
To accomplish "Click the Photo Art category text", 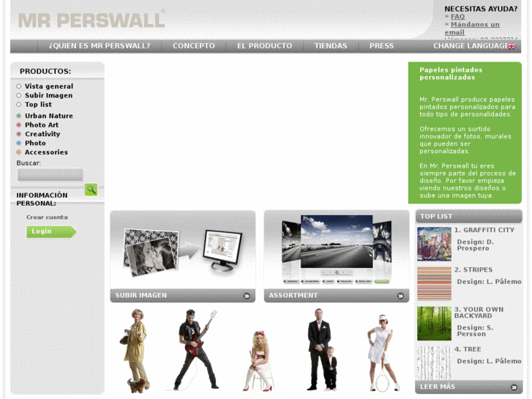I will click(42, 125).
